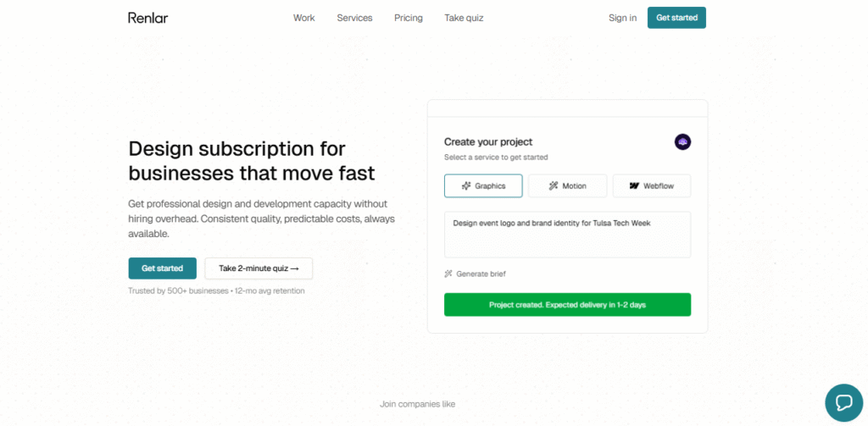Click the Join companies like text
This screenshot has height=426, width=868.
click(417, 404)
